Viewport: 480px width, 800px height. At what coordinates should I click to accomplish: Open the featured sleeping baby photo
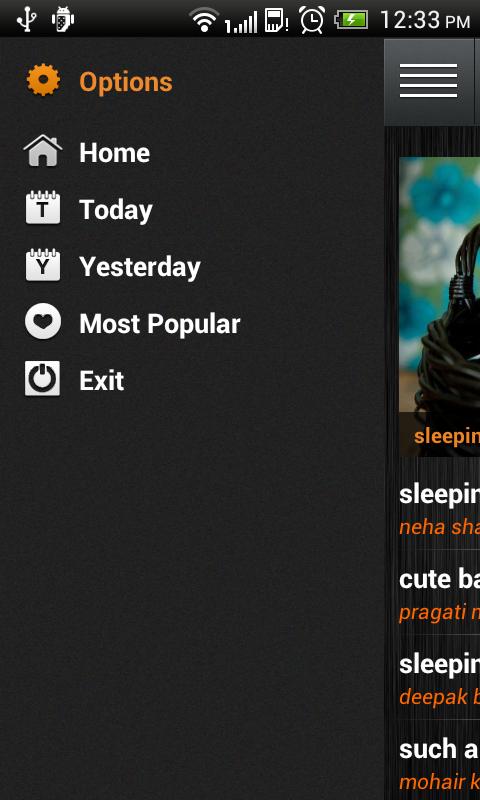(x=439, y=306)
